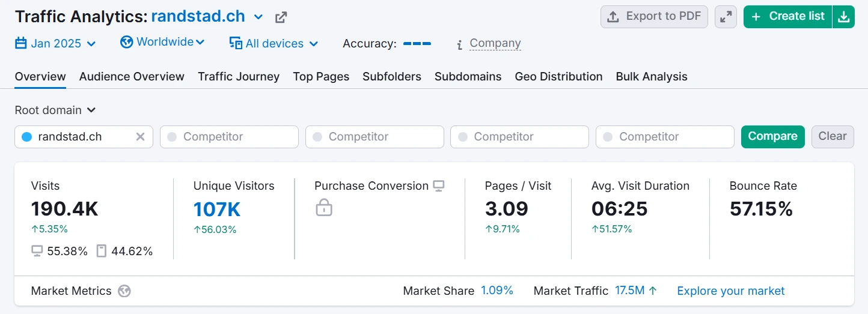The height and width of the screenshot is (314, 868).
Task: Click the third Competitor input field
Action: tap(520, 137)
